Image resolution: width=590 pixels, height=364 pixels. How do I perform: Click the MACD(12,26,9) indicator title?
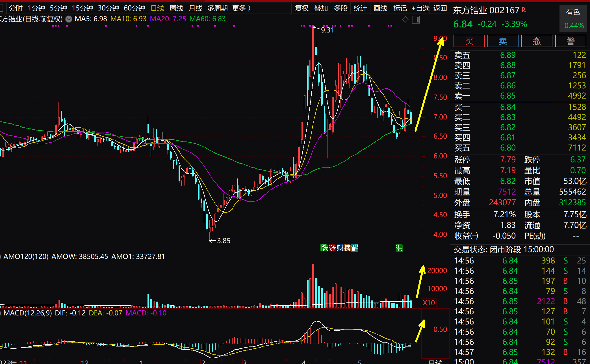point(28,313)
